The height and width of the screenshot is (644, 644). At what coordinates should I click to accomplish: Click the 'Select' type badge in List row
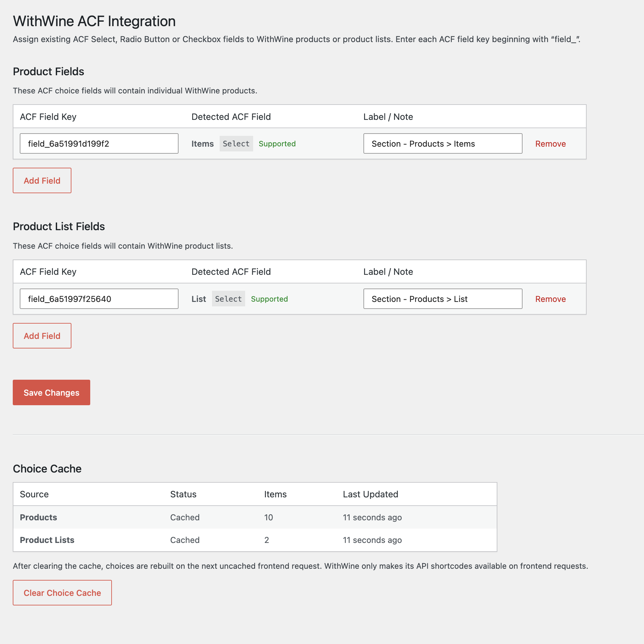tap(228, 299)
